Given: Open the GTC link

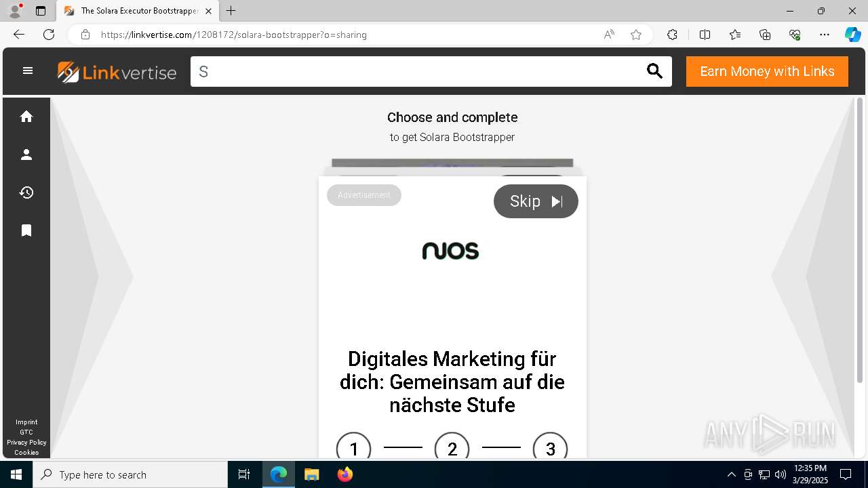Looking at the screenshot, I should pyautogui.click(x=26, y=432).
